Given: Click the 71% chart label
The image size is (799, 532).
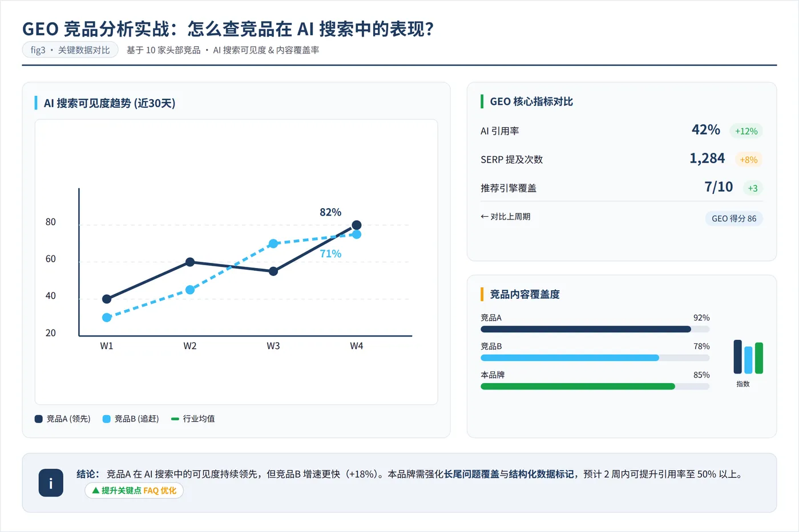Looking at the screenshot, I should point(330,254).
